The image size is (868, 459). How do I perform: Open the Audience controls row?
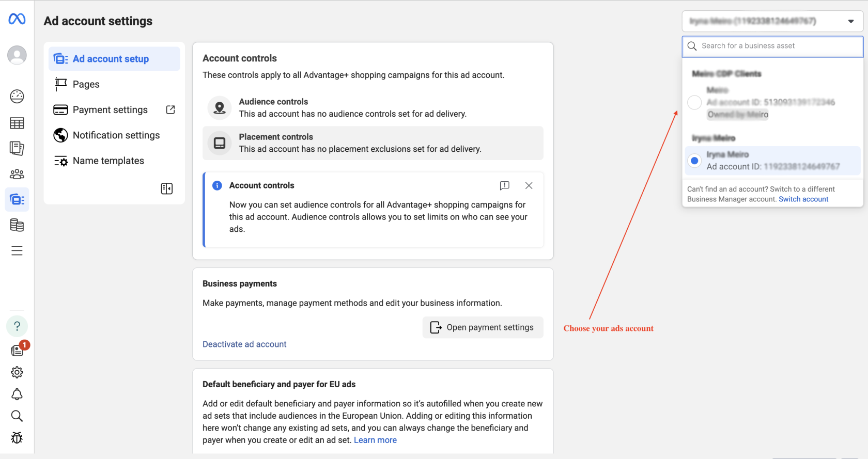[x=373, y=107]
